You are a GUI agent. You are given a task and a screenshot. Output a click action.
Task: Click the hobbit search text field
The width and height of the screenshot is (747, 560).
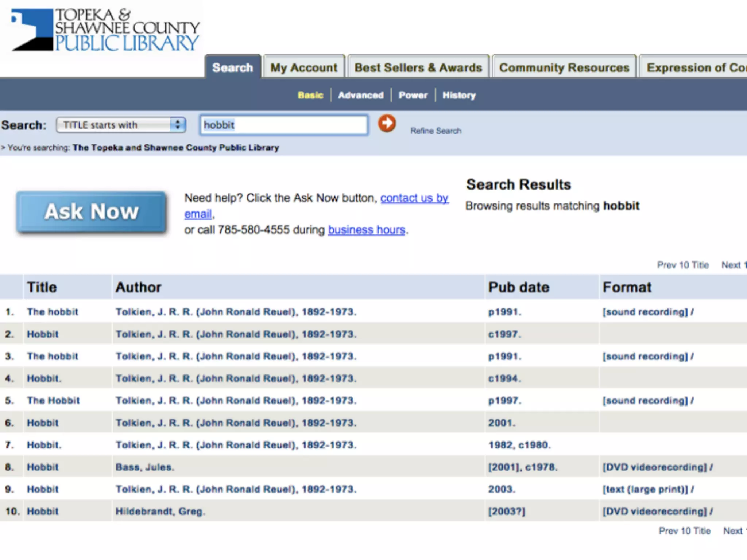[283, 125]
